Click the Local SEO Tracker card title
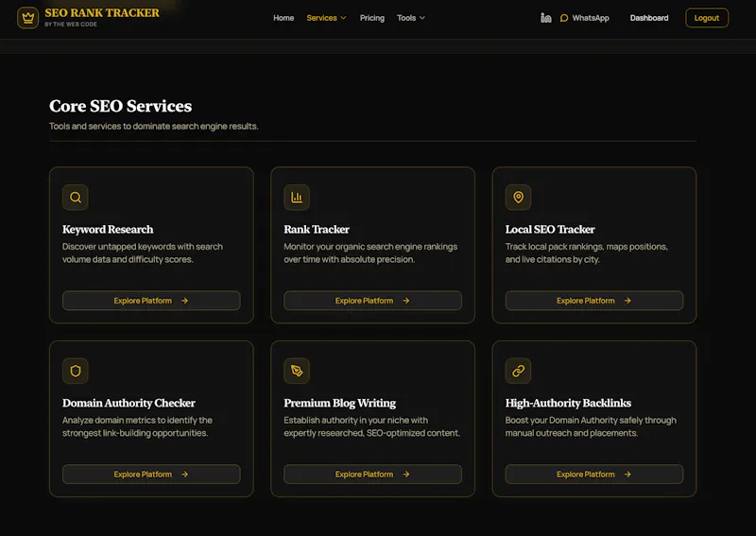 tap(550, 229)
